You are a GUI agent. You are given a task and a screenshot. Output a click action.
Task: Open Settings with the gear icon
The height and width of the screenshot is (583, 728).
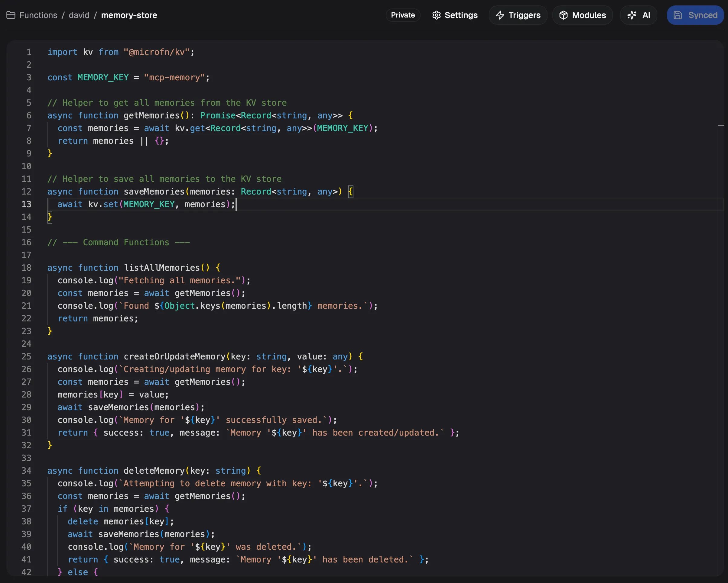tap(455, 15)
